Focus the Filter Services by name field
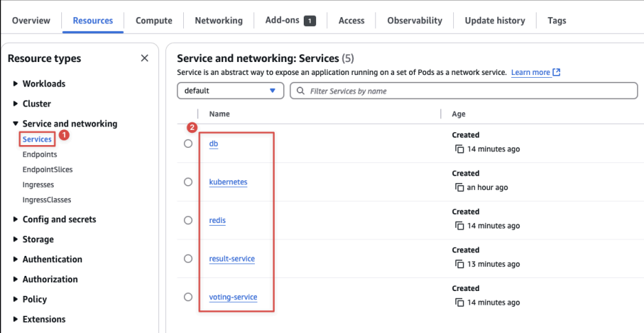The height and width of the screenshot is (333, 644). tap(464, 91)
